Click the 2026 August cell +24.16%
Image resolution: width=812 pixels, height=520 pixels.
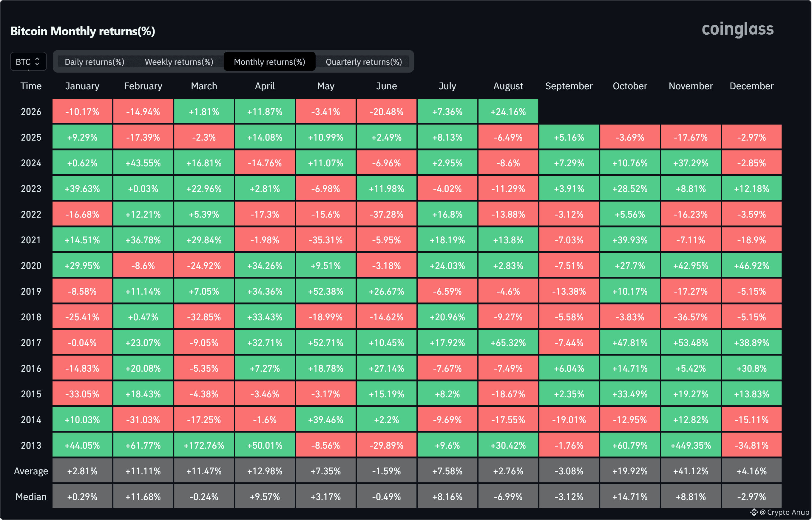coord(508,111)
